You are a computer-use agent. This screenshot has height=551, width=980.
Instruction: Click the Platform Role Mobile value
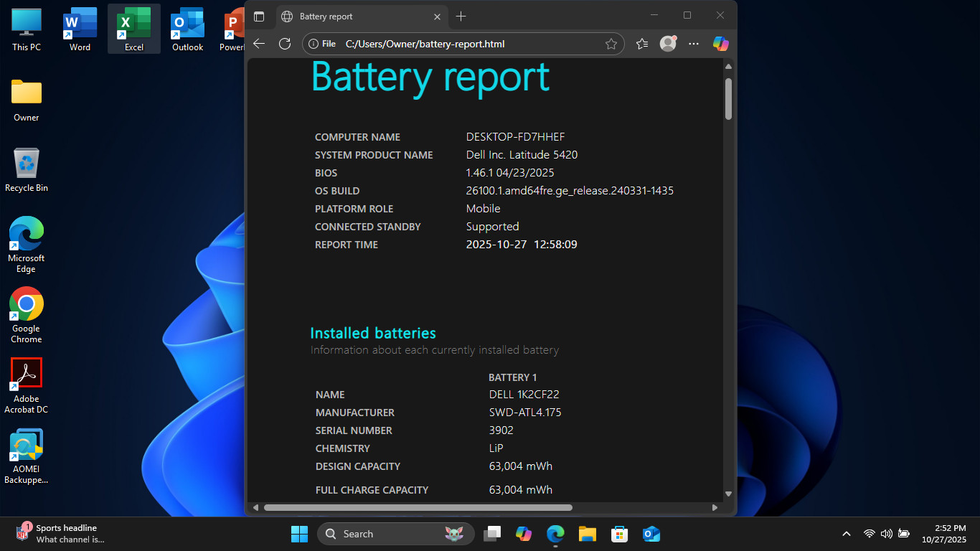coord(484,209)
